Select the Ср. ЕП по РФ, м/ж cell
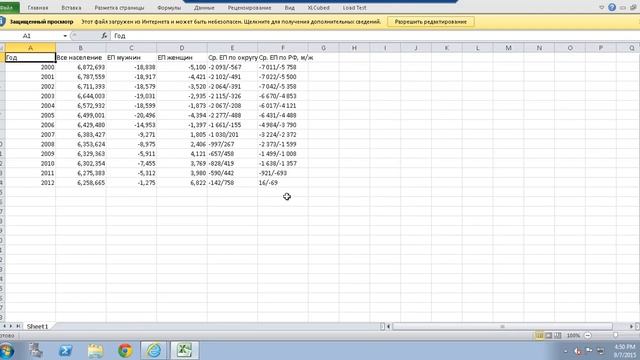The image size is (640, 360). pyautogui.click(x=283, y=58)
